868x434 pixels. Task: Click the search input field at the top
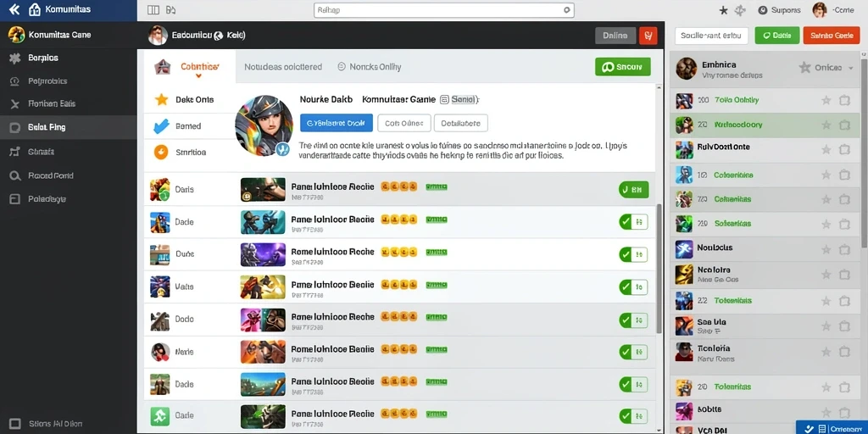point(444,10)
